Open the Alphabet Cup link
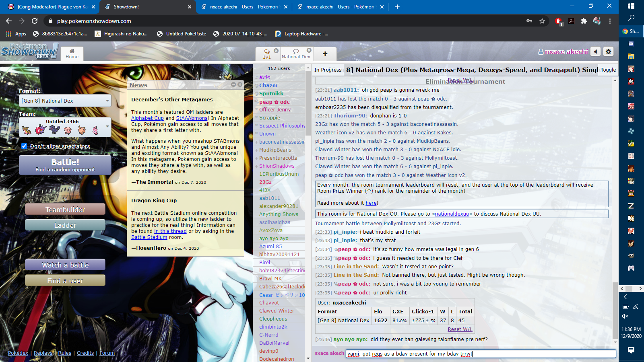The width and height of the screenshot is (644, 362). pyautogui.click(x=147, y=118)
